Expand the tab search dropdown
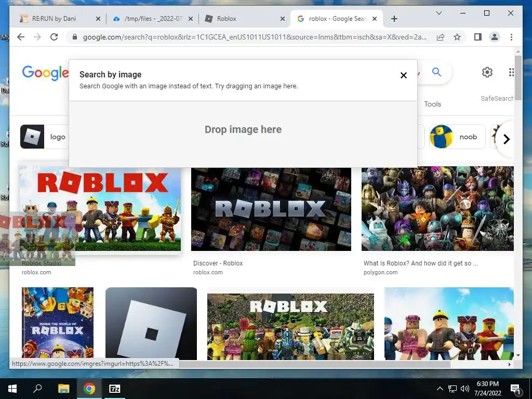Image resolution: width=532 pixels, height=399 pixels. point(438,13)
